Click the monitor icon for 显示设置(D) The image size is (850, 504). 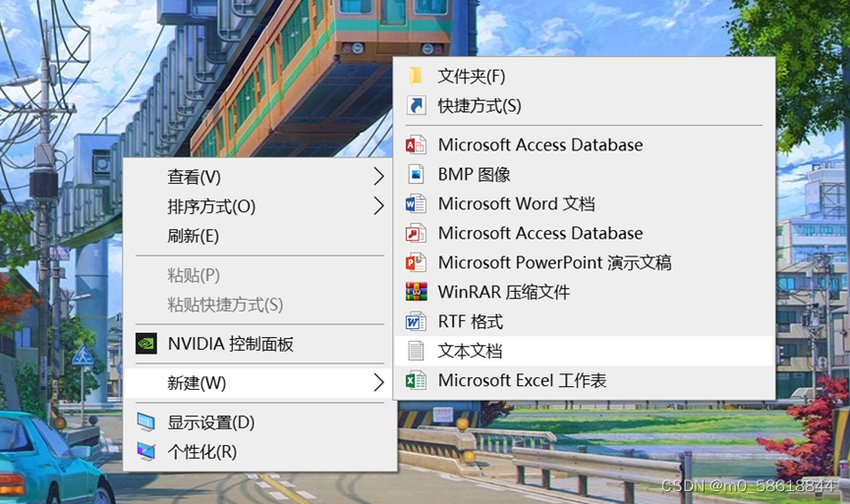point(145,422)
